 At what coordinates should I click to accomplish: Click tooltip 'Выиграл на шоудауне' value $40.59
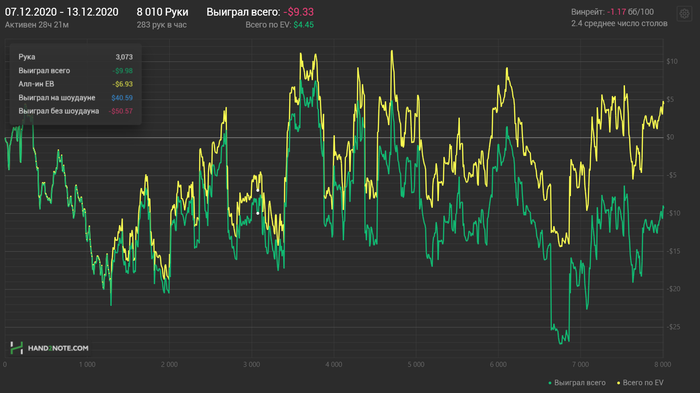[x=122, y=98]
